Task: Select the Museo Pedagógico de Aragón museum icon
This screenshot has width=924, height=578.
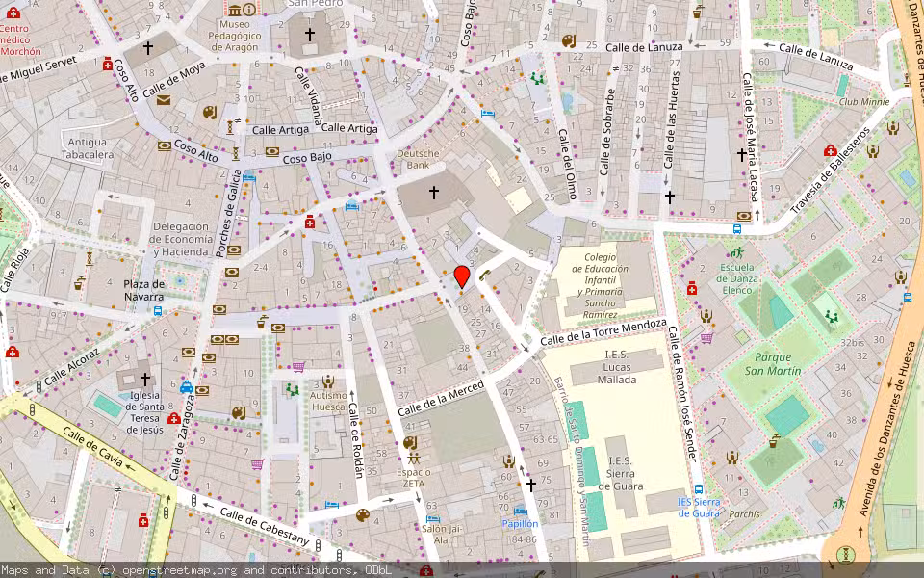Action: click(235, 10)
